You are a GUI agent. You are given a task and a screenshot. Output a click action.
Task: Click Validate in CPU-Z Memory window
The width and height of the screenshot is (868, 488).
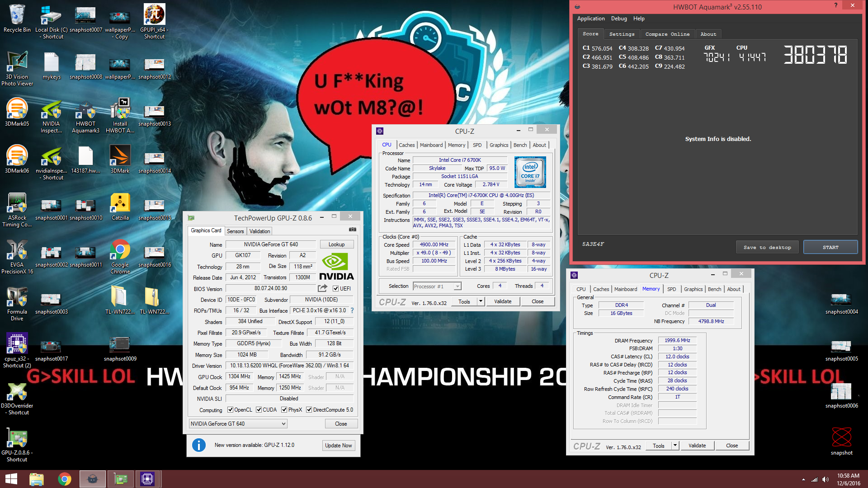(x=697, y=446)
